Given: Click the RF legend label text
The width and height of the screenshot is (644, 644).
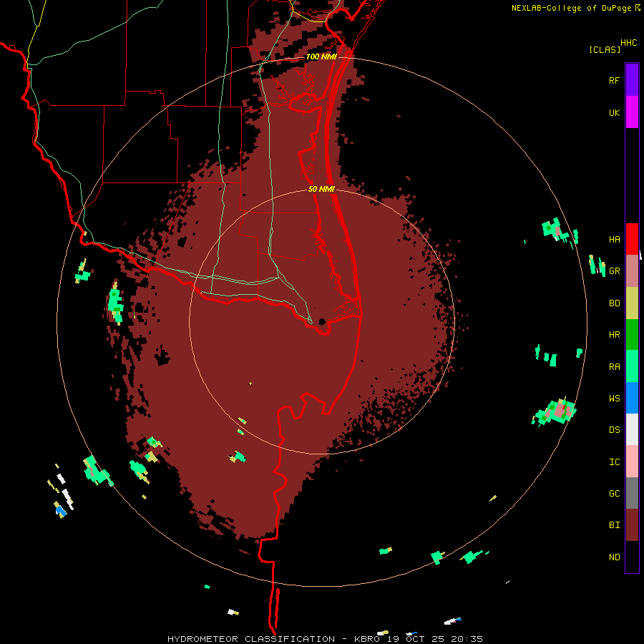Looking at the screenshot, I should 614,80.
